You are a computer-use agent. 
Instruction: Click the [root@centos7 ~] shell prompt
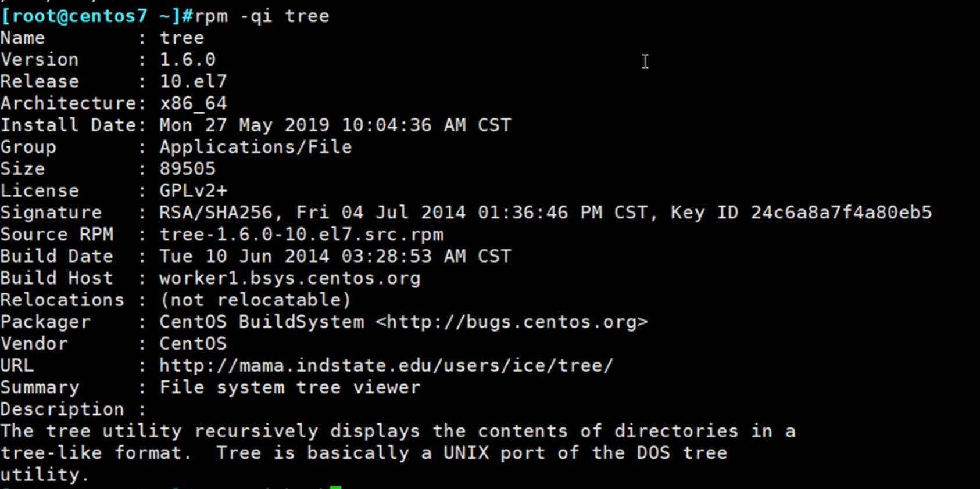(x=91, y=16)
